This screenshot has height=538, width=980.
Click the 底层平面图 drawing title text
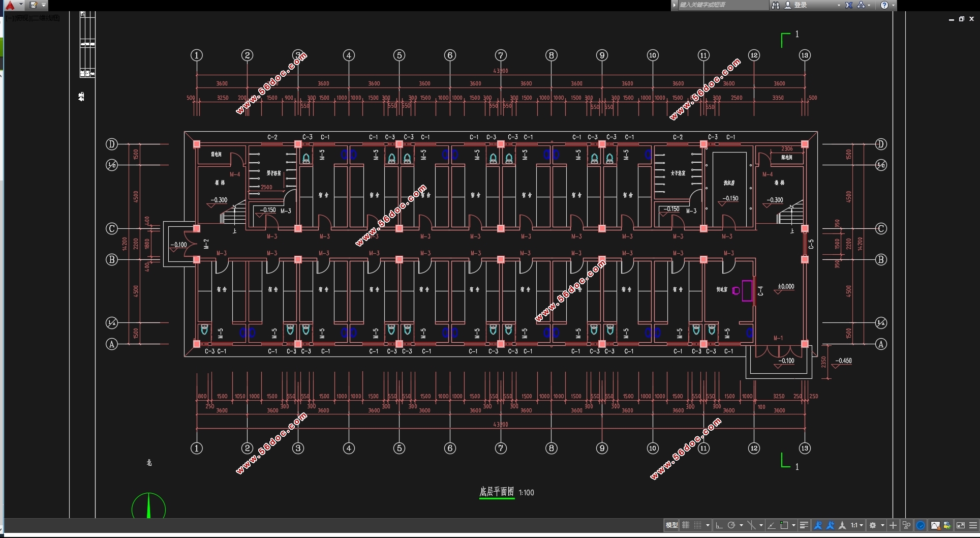pos(497,491)
